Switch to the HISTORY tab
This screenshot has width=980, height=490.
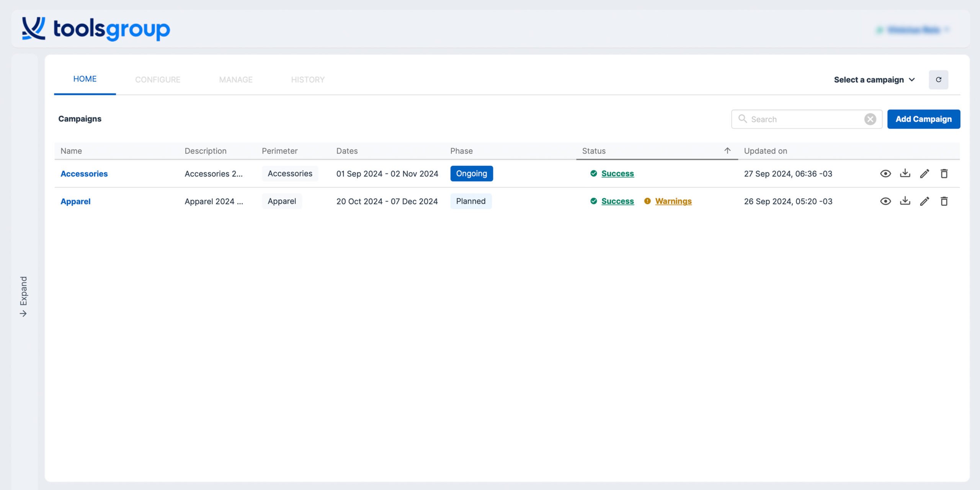[x=308, y=80]
